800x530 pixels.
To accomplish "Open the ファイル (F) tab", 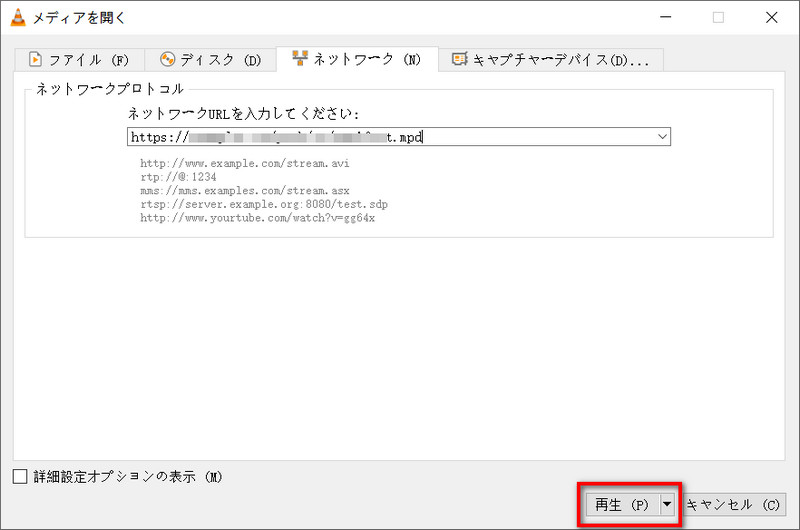I will [x=79, y=60].
